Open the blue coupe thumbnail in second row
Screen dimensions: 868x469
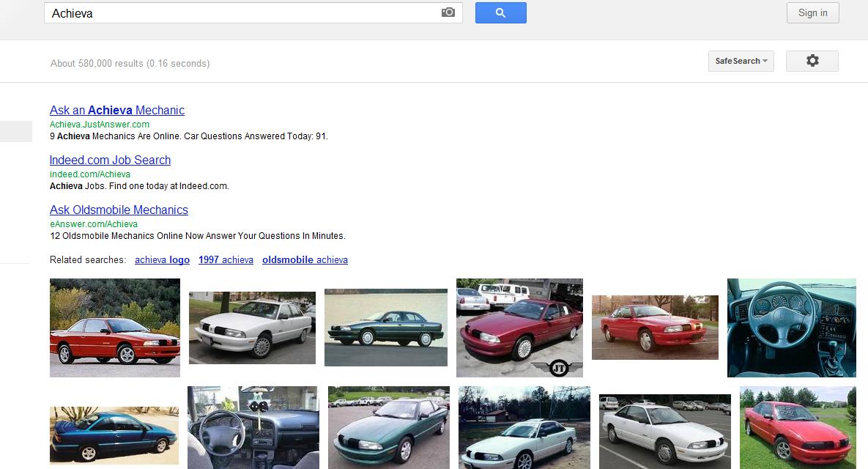tap(114, 435)
